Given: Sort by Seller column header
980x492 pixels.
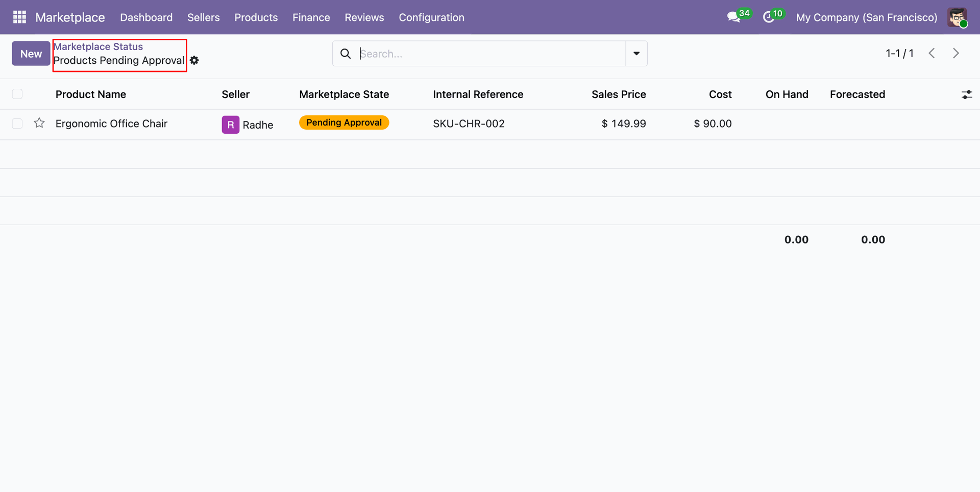Looking at the screenshot, I should coord(236,94).
